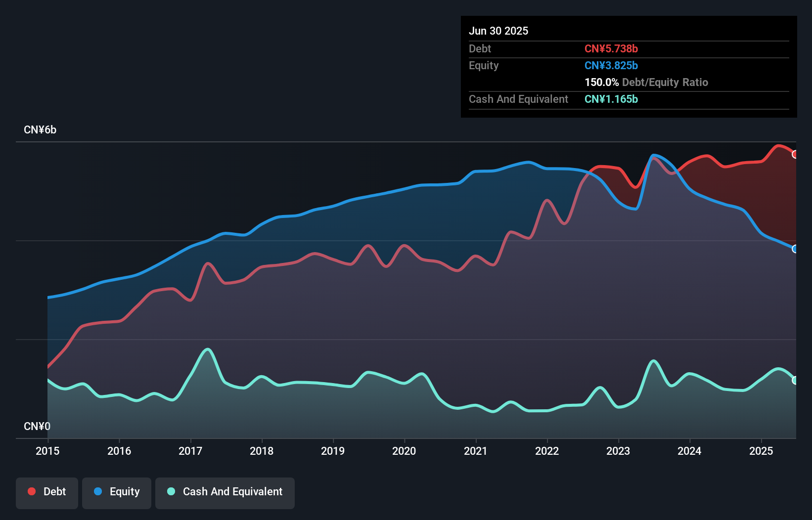
Task: Click the blue Equity endpoint marker
Action: pyautogui.click(x=795, y=249)
